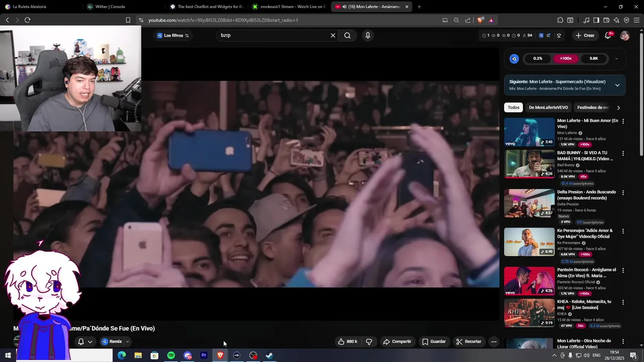
Task: Switch to 'La Ruleta Aleatoria' browser tab
Action: 41,7
